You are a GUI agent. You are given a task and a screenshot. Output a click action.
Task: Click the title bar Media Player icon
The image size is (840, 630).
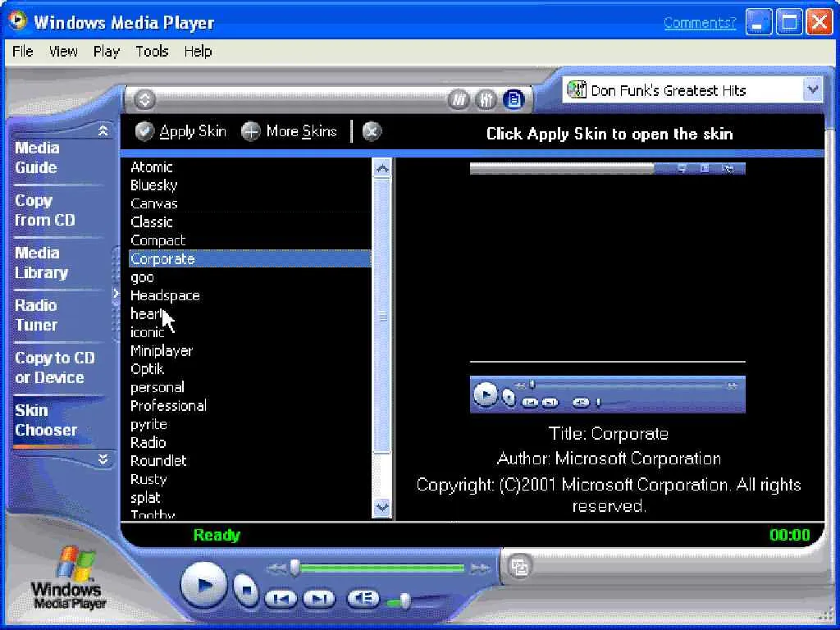point(18,21)
